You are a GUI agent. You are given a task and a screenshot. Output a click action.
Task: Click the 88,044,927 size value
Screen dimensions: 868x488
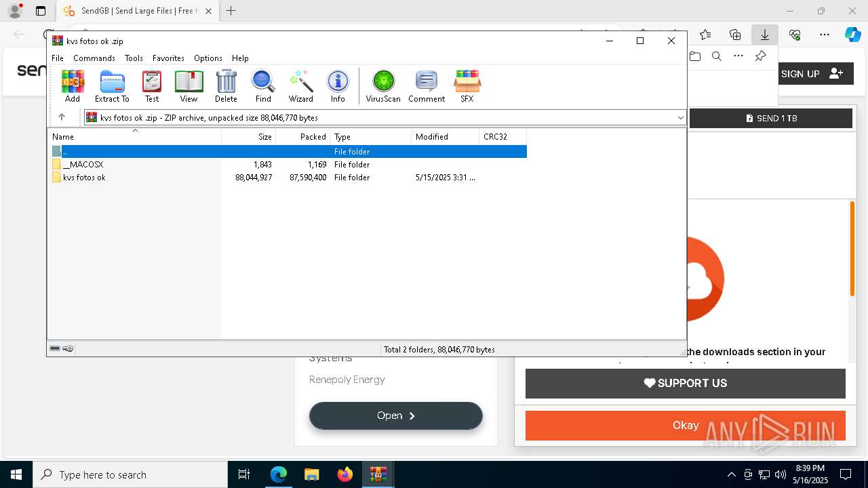pyautogui.click(x=254, y=178)
